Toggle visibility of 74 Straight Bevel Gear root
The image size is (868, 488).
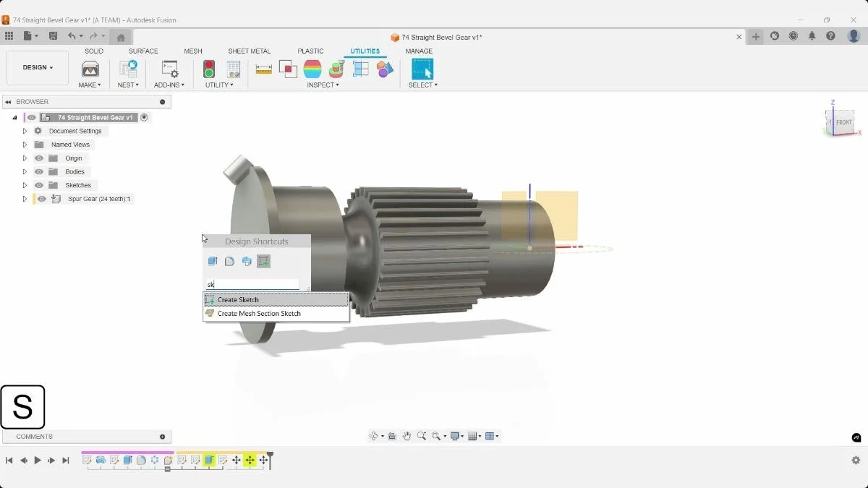point(31,117)
